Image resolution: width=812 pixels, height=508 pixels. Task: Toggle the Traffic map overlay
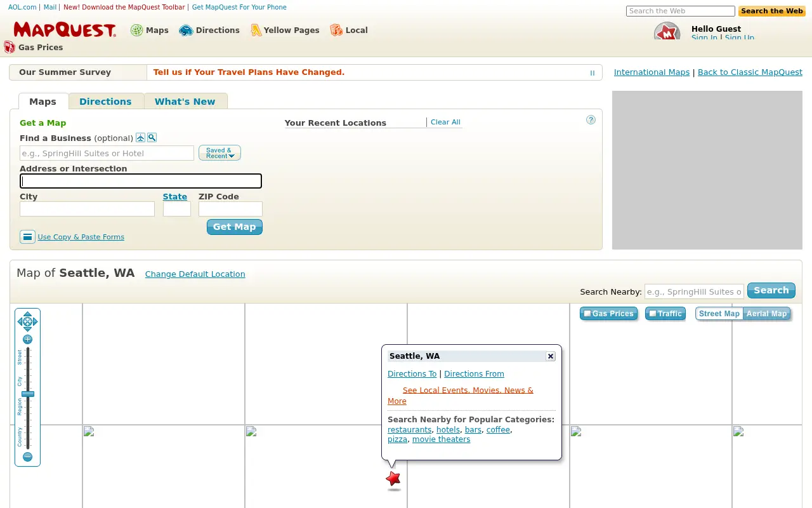[x=665, y=314]
